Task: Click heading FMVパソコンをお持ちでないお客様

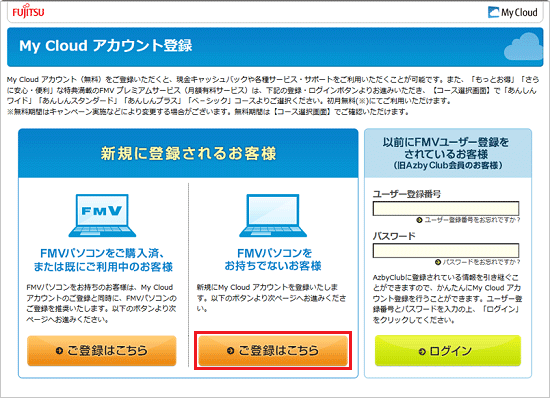Action: click(273, 259)
